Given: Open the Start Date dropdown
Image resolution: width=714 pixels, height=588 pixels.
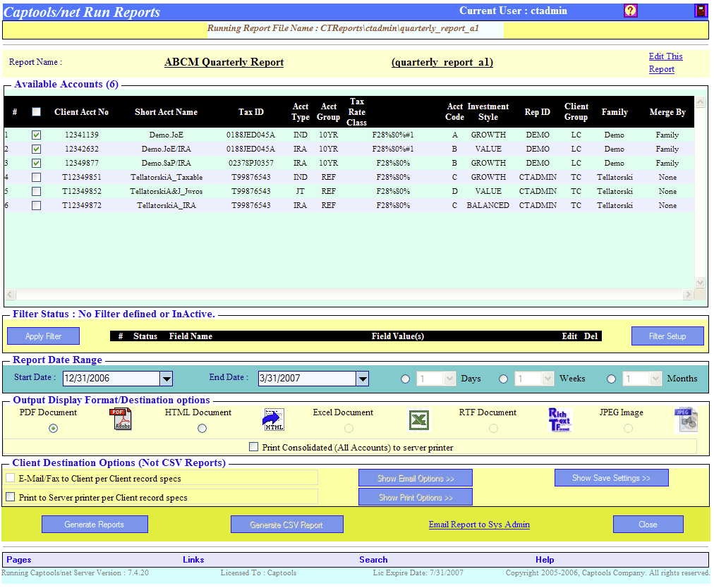Looking at the screenshot, I should (x=167, y=379).
